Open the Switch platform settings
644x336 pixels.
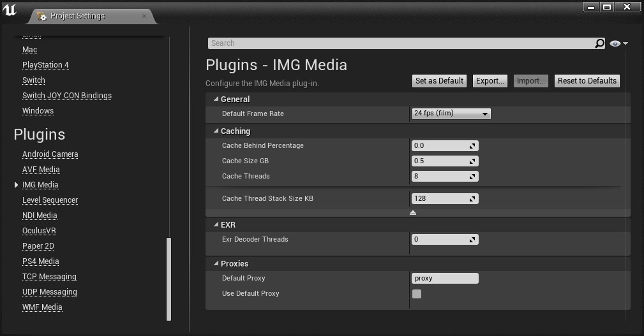click(34, 80)
